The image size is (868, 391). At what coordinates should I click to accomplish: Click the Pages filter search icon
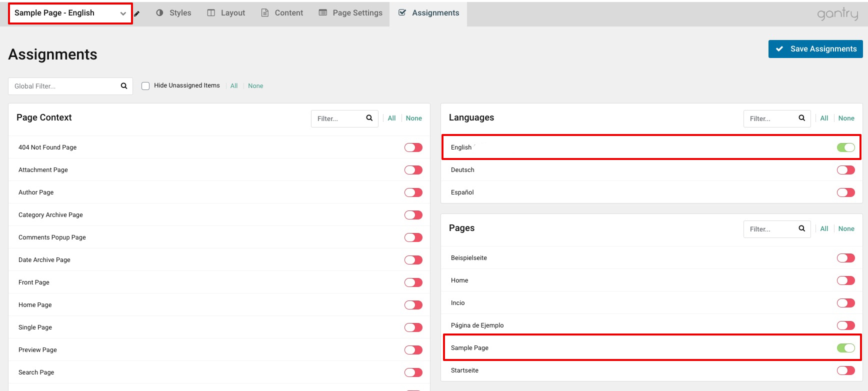(802, 228)
